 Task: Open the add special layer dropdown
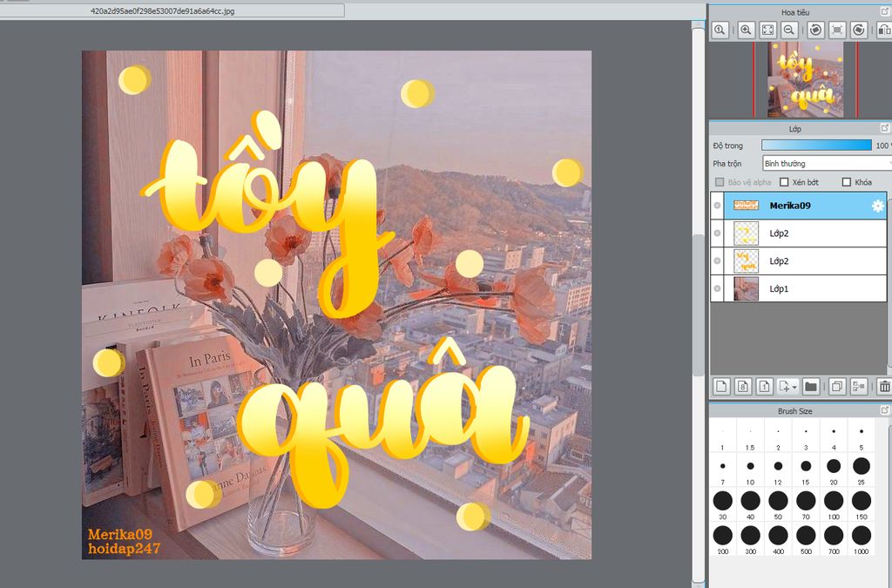[787, 387]
